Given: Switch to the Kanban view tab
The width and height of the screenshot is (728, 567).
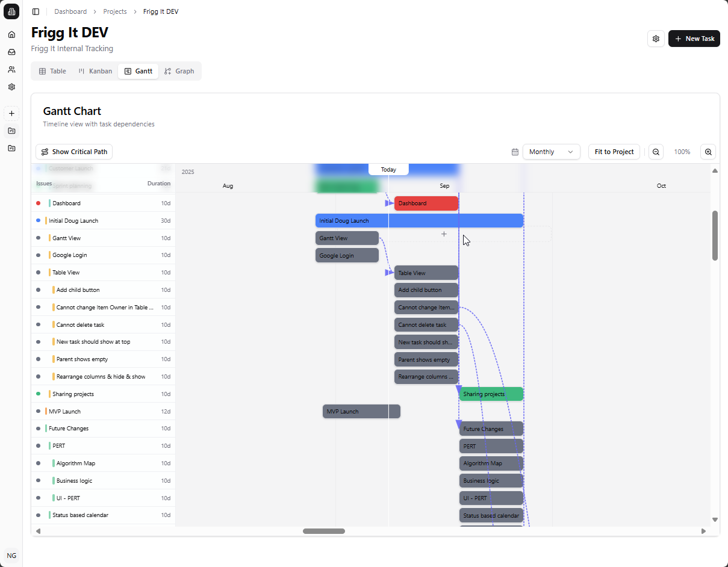Looking at the screenshot, I should click(x=95, y=71).
